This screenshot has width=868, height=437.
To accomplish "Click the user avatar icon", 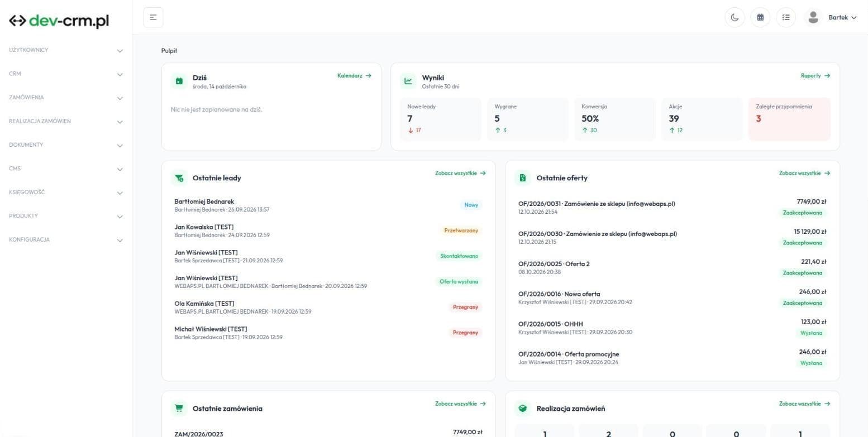I will (813, 17).
